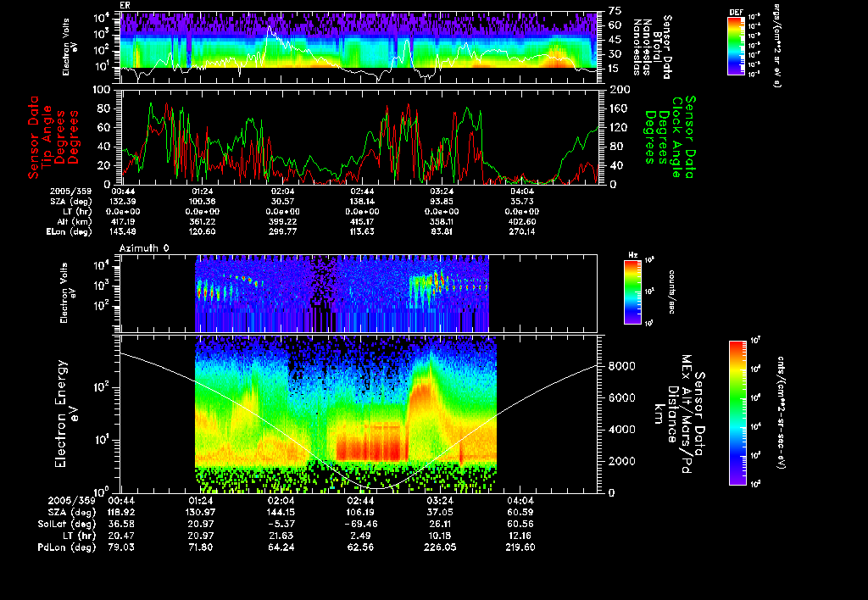Image resolution: width=868 pixels, height=600 pixels.
Task: Click the PdLon value 79.03
Action: tap(120, 547)
